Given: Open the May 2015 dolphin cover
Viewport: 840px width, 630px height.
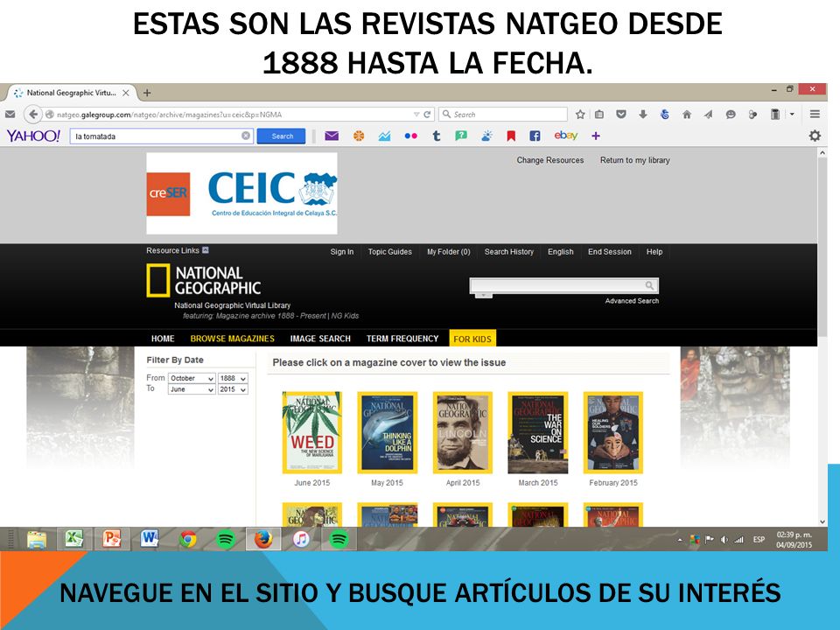Looking at the screenshot, I should click(388, 433).
